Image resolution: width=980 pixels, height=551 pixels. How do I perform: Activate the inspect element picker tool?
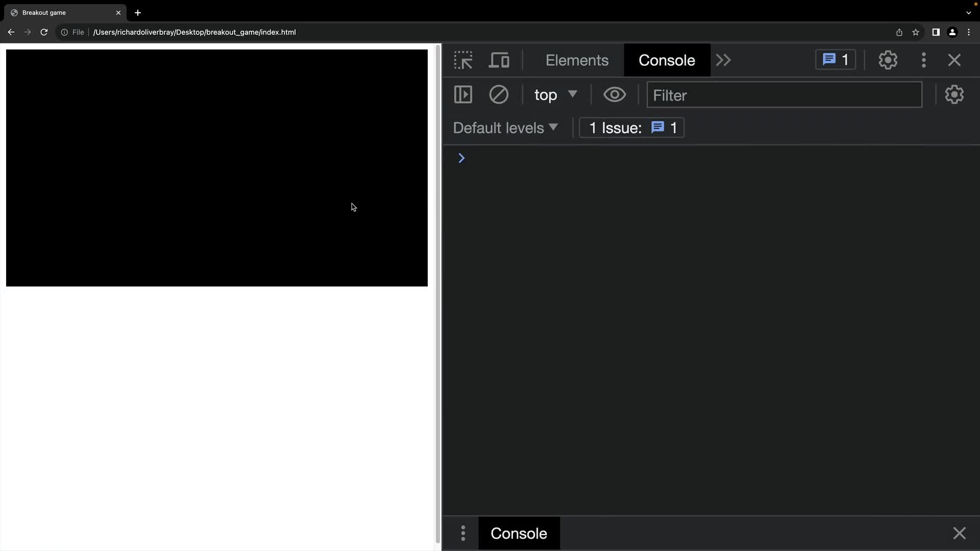[x=463, y=60]
